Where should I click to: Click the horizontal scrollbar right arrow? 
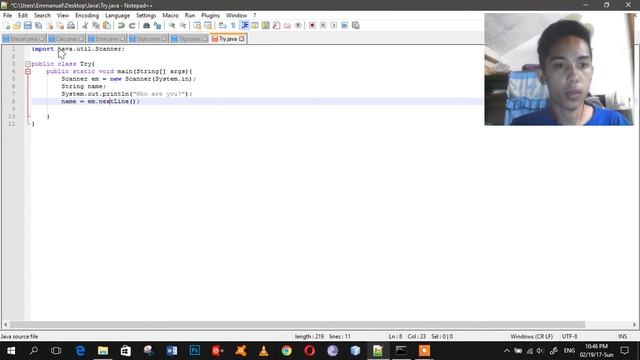pos(634,324)
